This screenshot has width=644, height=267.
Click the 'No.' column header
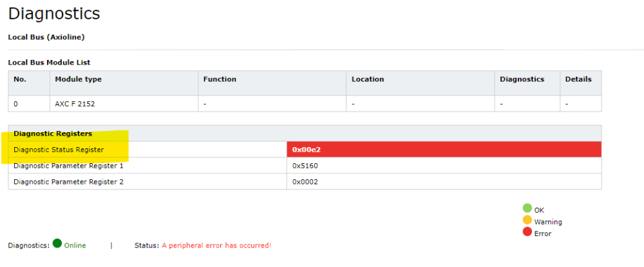click(19, 79)
